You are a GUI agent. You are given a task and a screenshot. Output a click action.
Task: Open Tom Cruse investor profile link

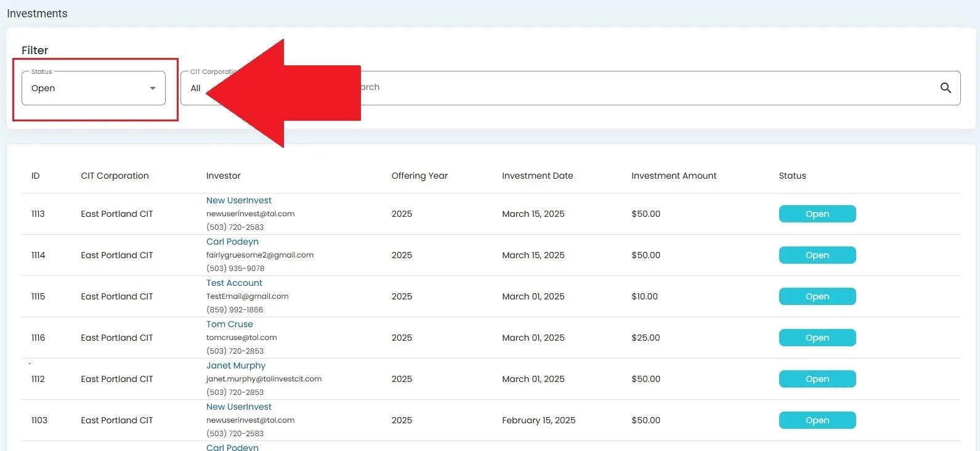229,324
